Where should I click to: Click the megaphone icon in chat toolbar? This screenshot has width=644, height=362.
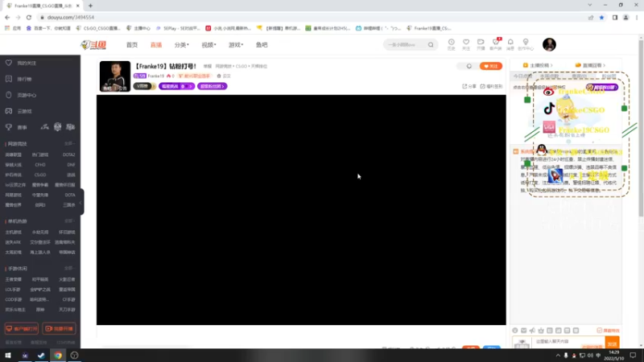point(532,331)
